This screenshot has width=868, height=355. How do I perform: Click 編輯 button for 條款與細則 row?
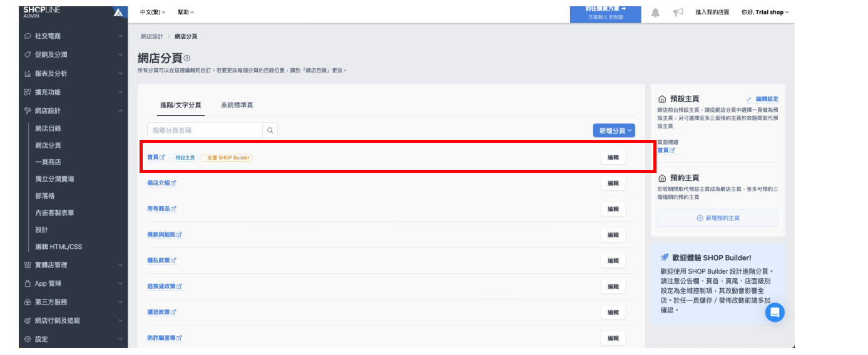point(613,235)
